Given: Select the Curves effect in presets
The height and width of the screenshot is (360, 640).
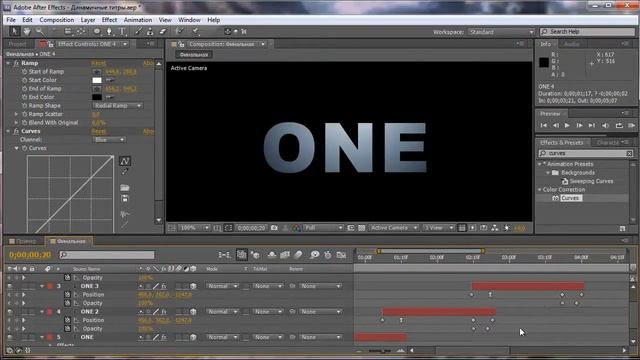Looking at the screenshot, I should (571, 198).
